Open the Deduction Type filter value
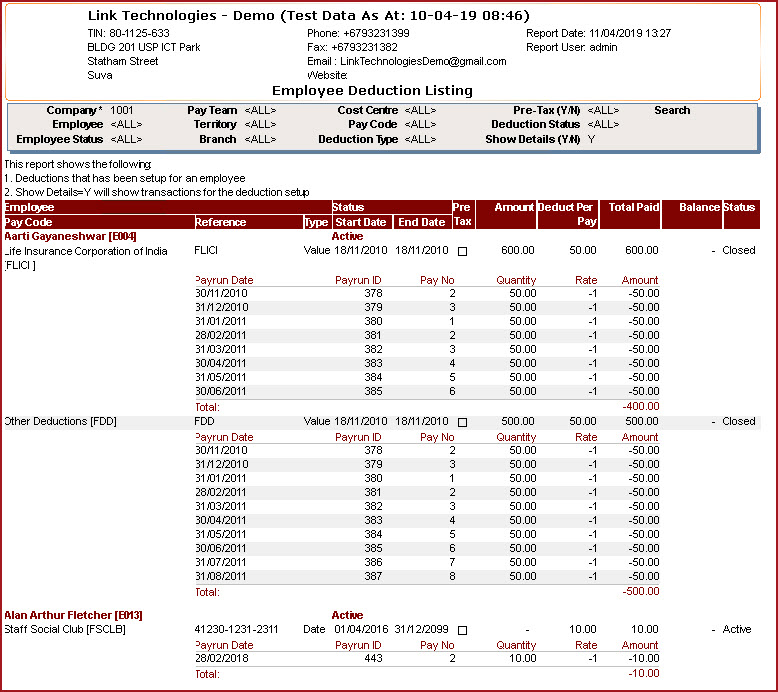 pos(420,139)
